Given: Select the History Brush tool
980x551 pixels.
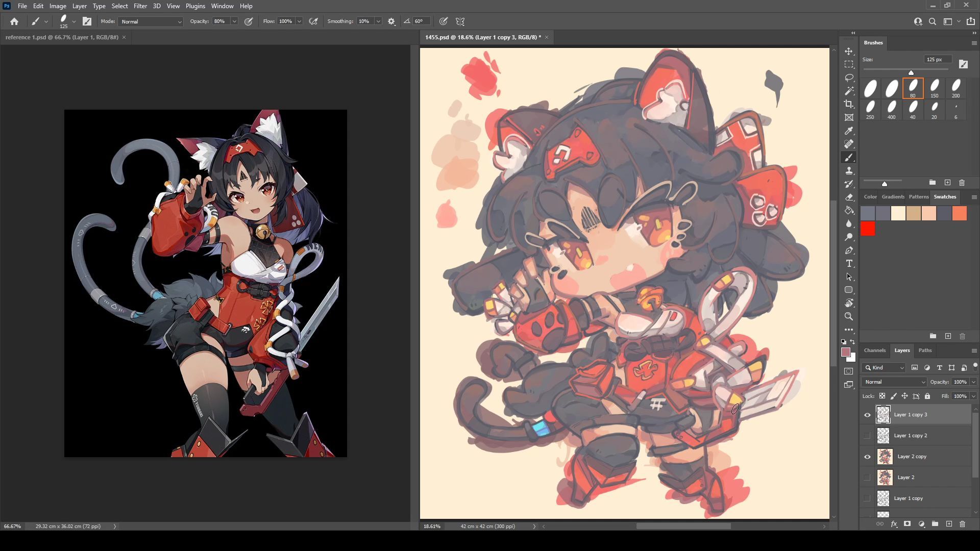Looking at the screenshot, I should (x=849, y=184).
